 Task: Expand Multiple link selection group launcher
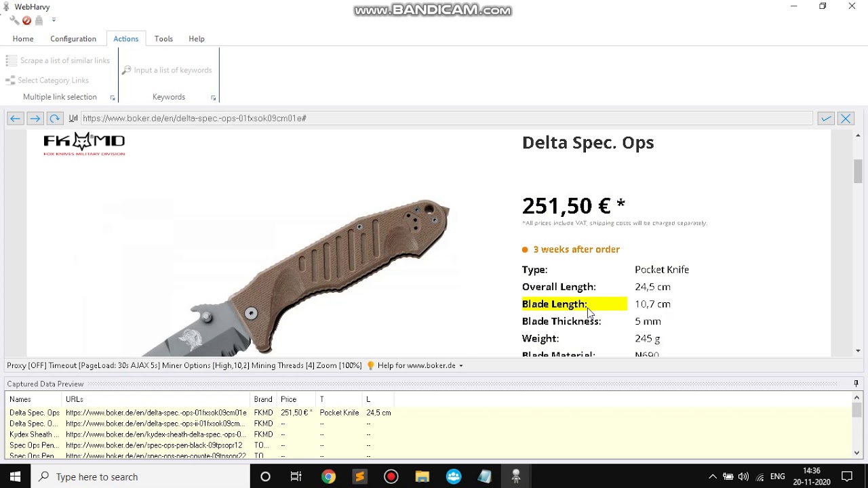pos(113,98)
